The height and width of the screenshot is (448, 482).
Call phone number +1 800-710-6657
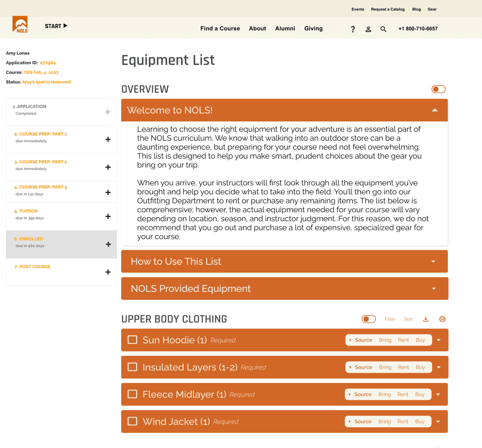tap(418, 29)
